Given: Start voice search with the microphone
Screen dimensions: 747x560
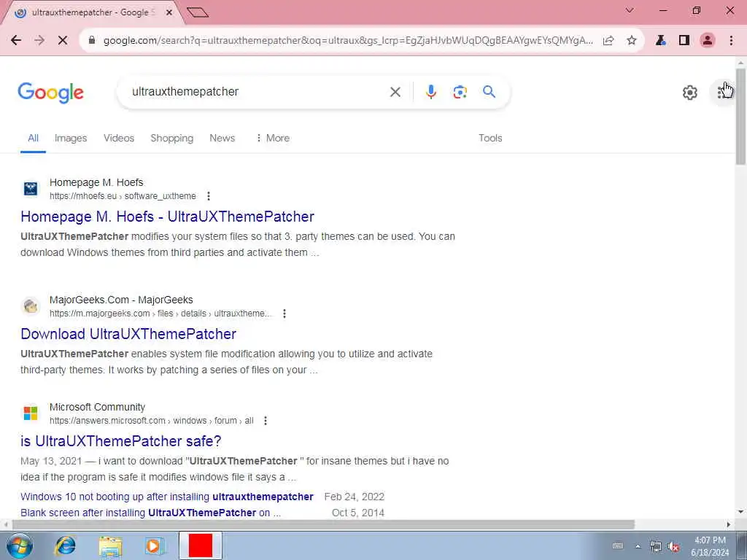Looking at the screenshot, I should pyautogui.click(x=430, y=91).
